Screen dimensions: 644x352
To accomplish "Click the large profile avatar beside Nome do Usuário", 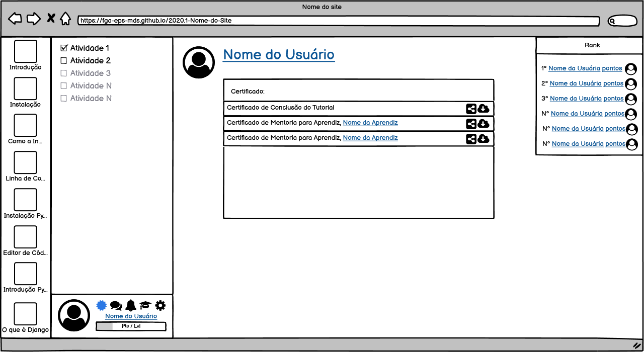I will (x=199, y=62).
